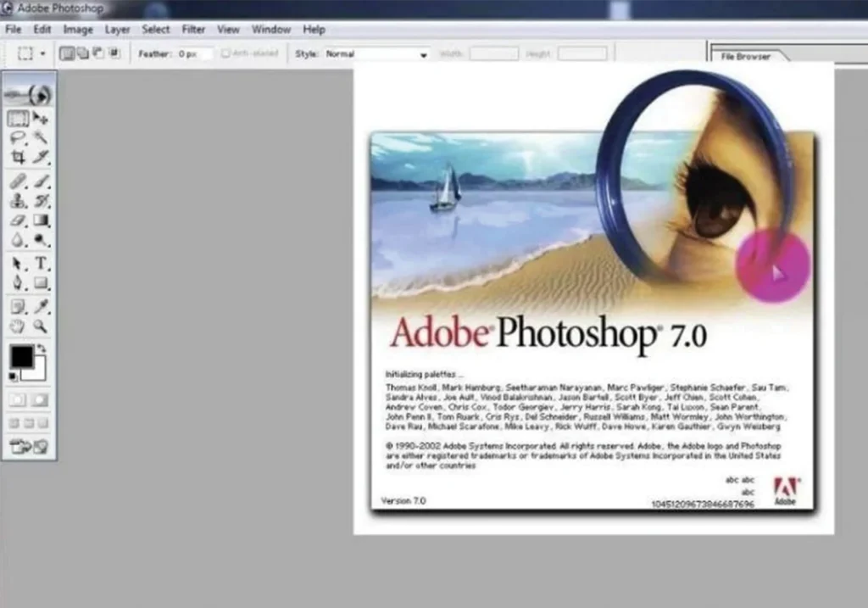Switch to the File Browser tab
868x608 pixels.
coord(746,56)
